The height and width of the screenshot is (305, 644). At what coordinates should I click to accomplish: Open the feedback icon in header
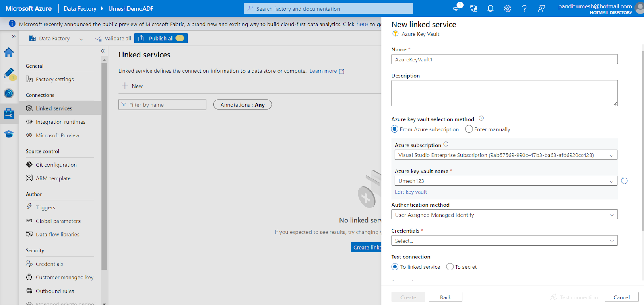[541, 8]
